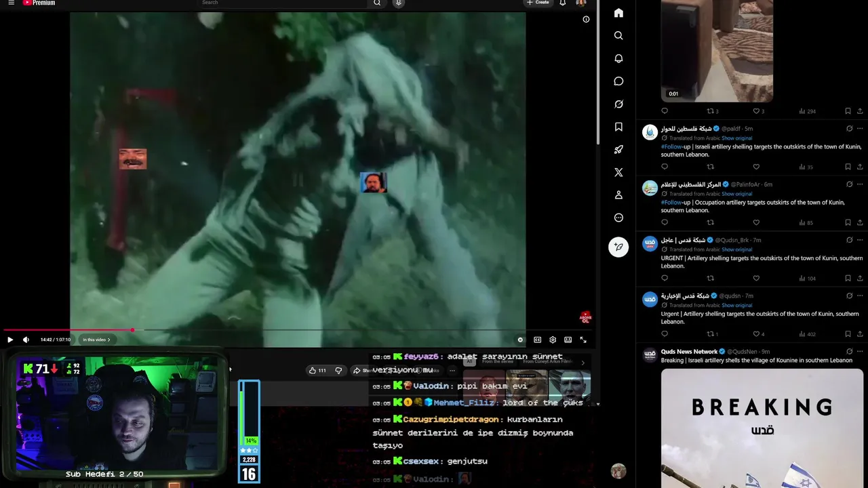Bookmark the @Qudsn_Brk tweet

tap(848, 278)
